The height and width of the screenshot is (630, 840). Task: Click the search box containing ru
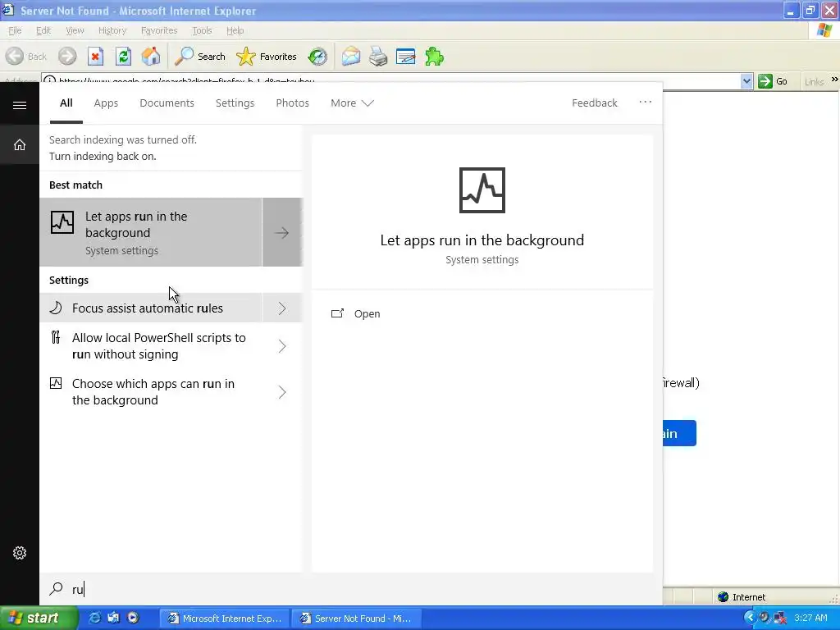(x=351, y=589)
